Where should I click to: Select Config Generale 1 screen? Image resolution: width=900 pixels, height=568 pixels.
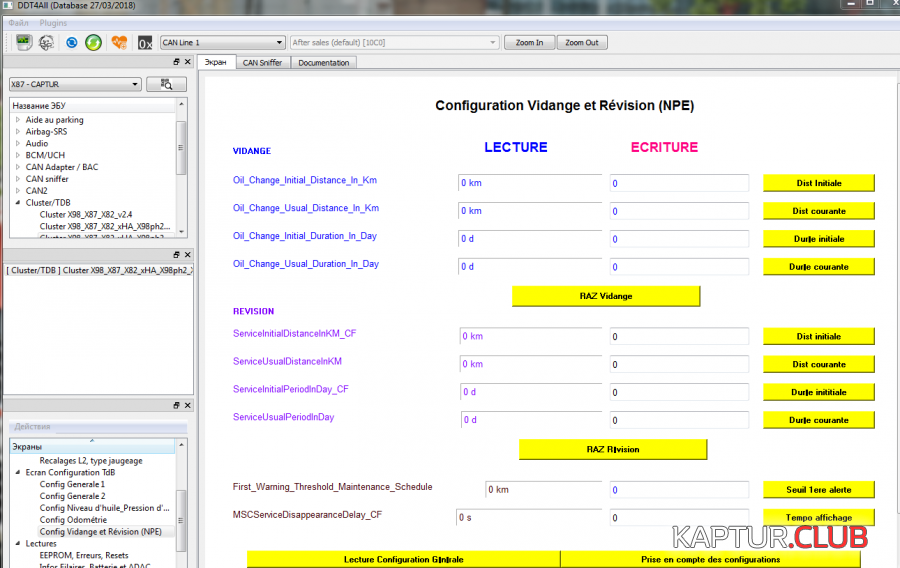(x=72, y=484)
